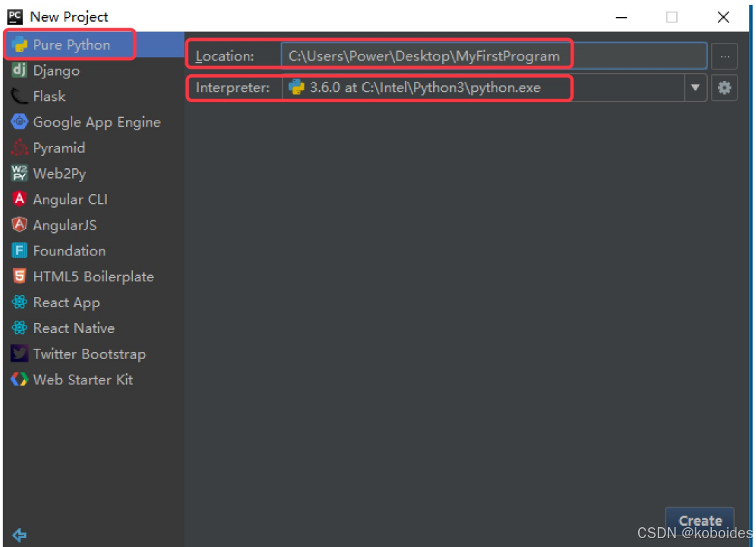
Task: Choose React Native project type
Action: [x=94, y=328]
